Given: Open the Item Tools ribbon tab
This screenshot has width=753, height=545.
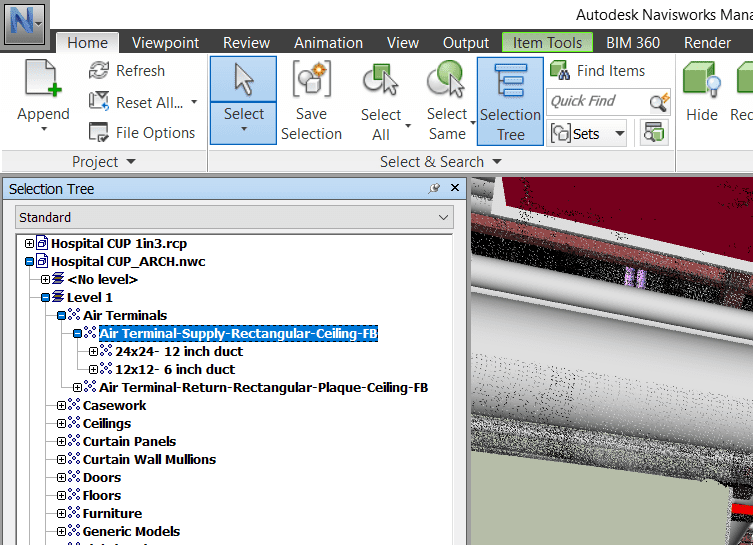Looking at the screenshot, I should (x=547, y=43).
